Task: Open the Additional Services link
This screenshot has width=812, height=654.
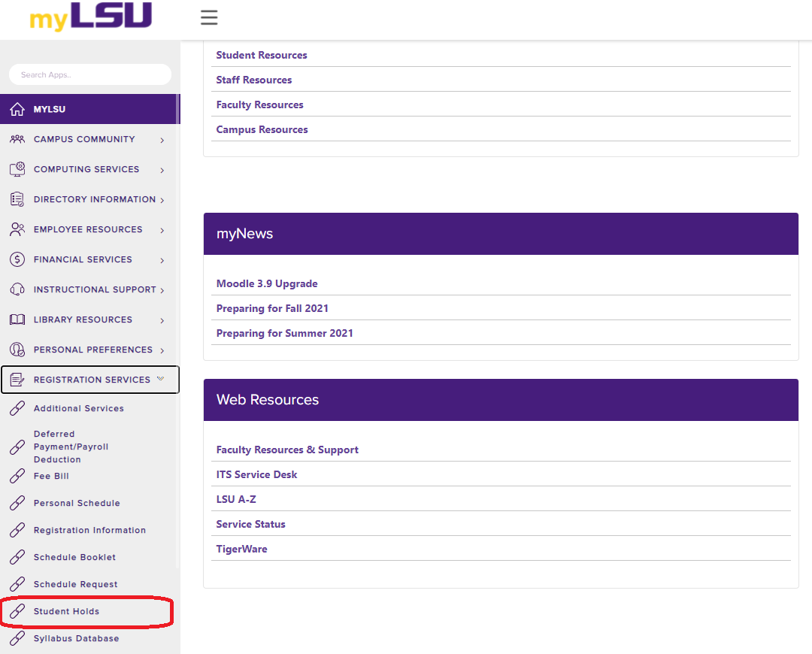Action: (x=79, y=408)
